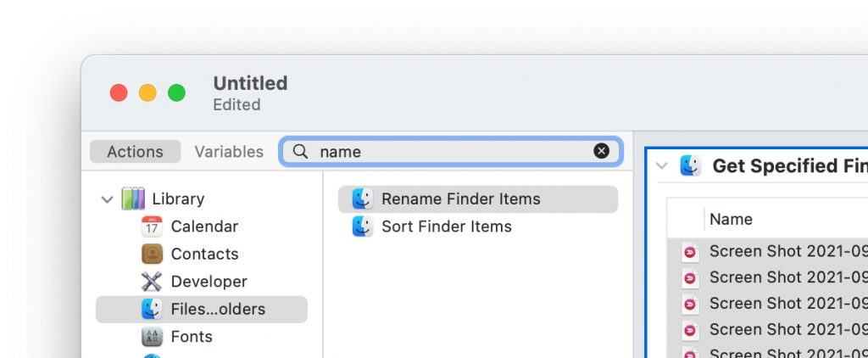
Task: Click the Get Specified Finder Items Finder icon
Action: pyautogui.click(x=690, y=165)
